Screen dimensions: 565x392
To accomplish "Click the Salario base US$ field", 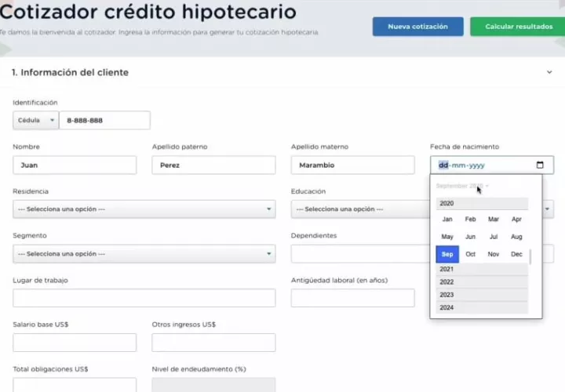I will point(75,343).
